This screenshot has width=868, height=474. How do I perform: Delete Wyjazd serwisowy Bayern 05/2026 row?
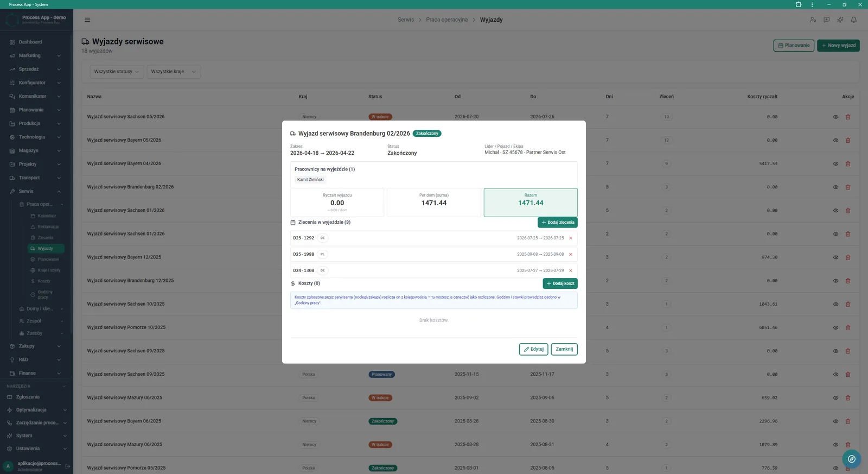(x=848, y=141)
